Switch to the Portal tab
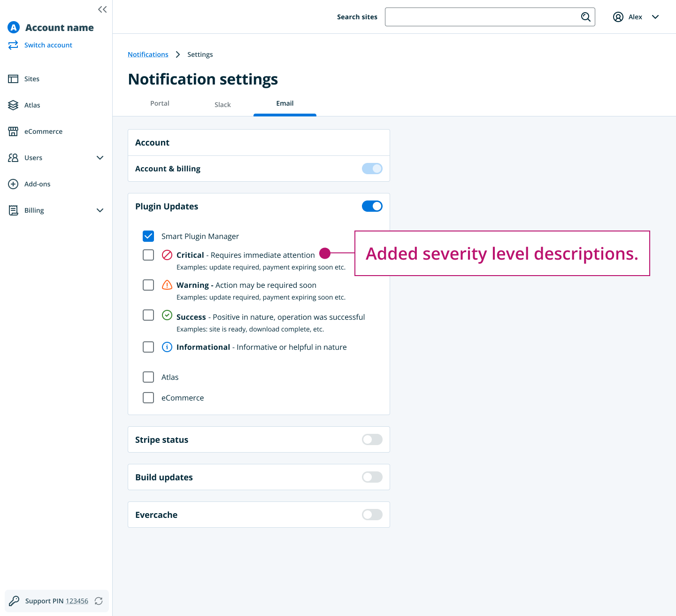Viewport: 676px width, 616px height. [160, 103]
